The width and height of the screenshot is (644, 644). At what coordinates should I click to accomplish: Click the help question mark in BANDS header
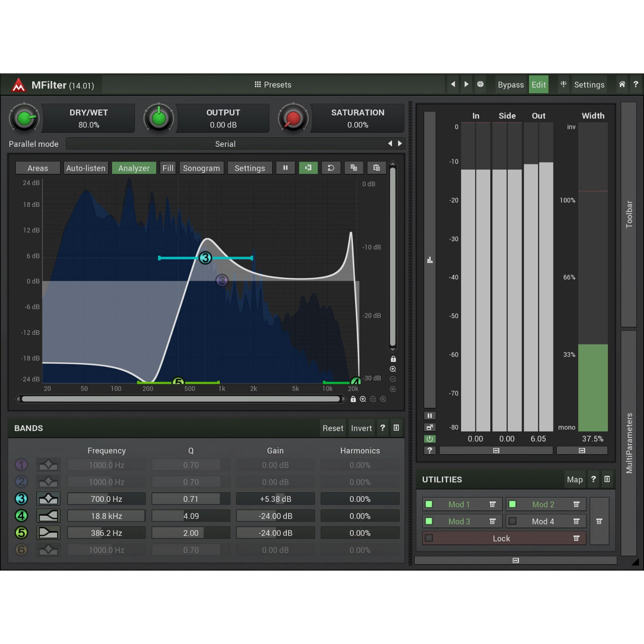pos(383,428)
